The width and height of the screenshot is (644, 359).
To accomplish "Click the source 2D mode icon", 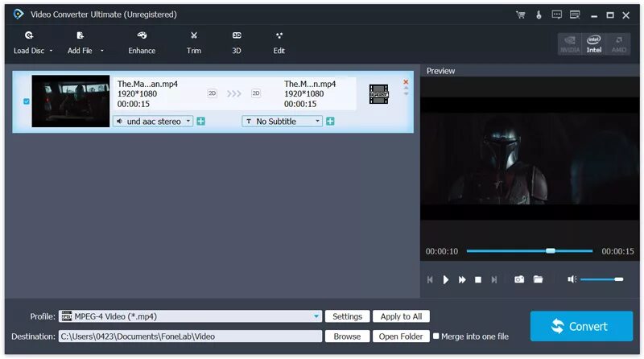I will pos(212,93).
